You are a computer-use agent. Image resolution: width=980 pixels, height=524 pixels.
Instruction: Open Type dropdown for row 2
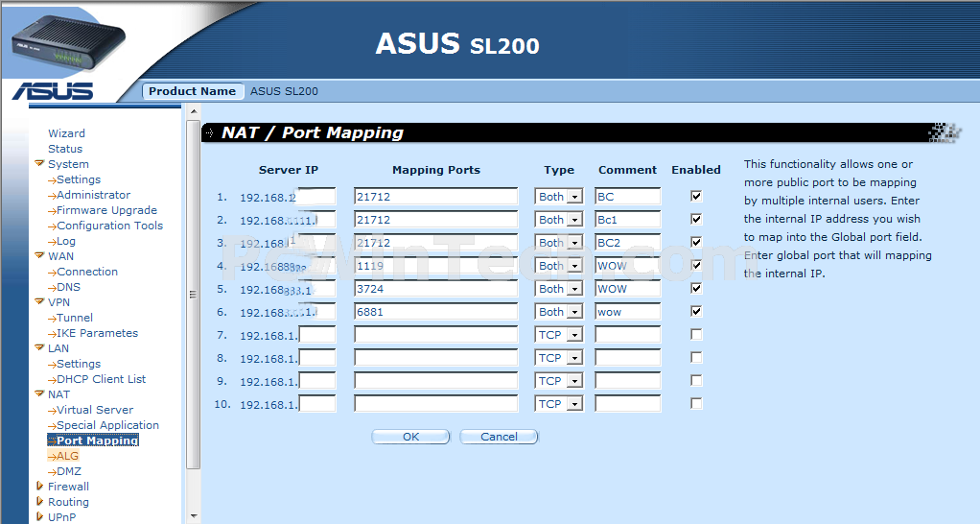559,220
